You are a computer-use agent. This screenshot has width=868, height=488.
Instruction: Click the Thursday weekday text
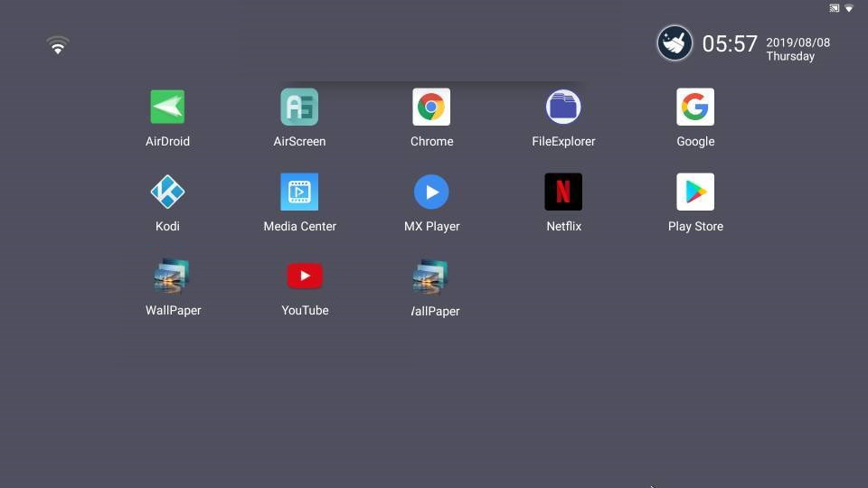[790, 56]
